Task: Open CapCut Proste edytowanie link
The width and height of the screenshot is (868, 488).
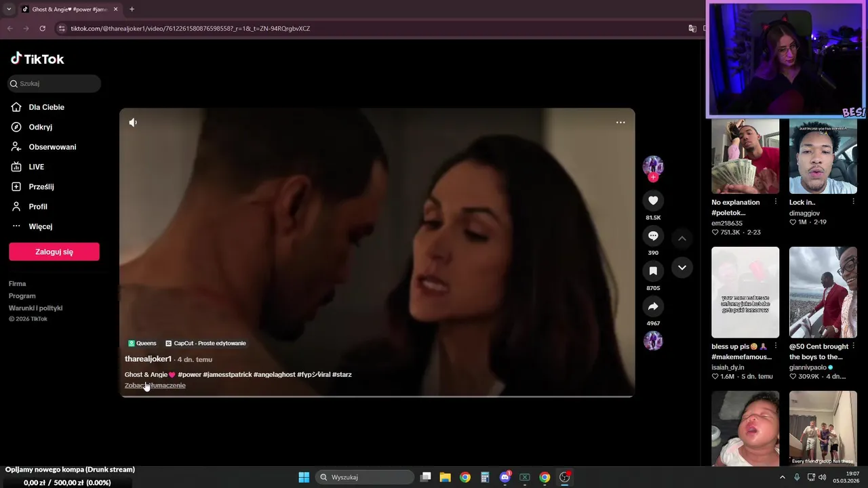Action: 205,344
